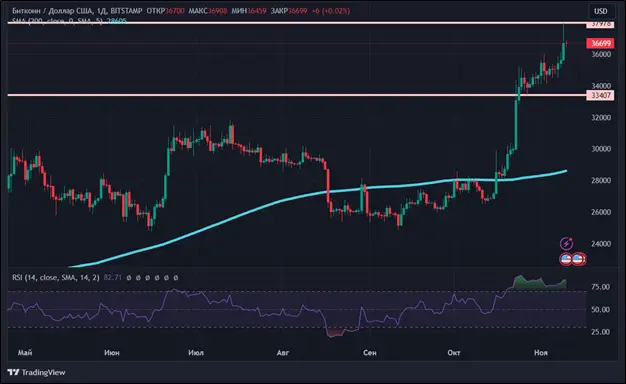This screenshot has width=626, height=384.
Task: Click the 28000 price axis label
Action: pyautogui.click(x=601, y=180)
